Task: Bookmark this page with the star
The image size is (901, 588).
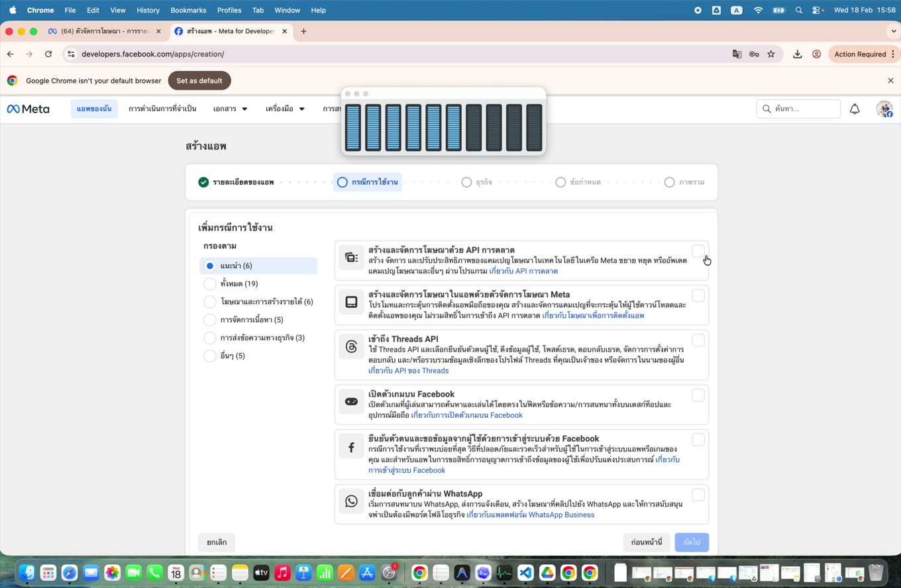Action: click(771, 54)
